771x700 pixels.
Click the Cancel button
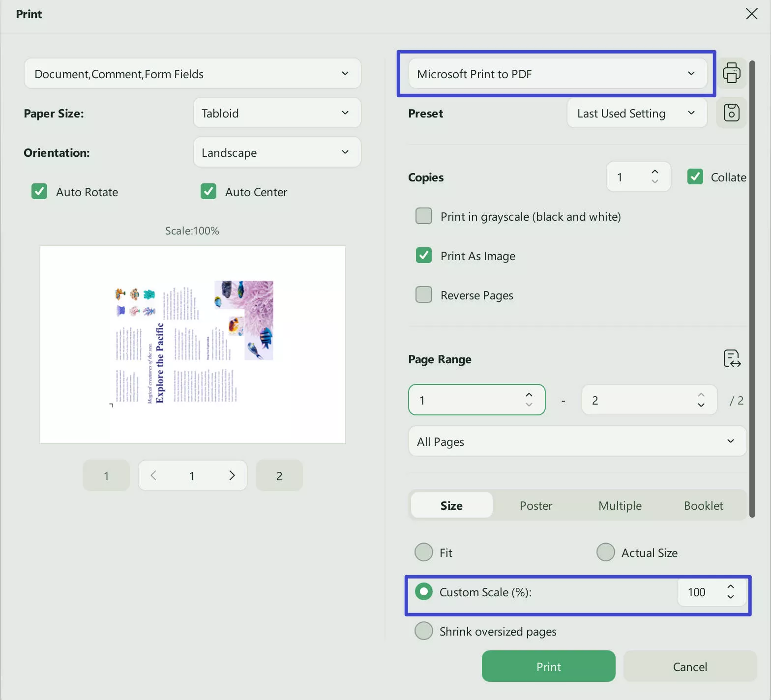click(x=690, y=667)
